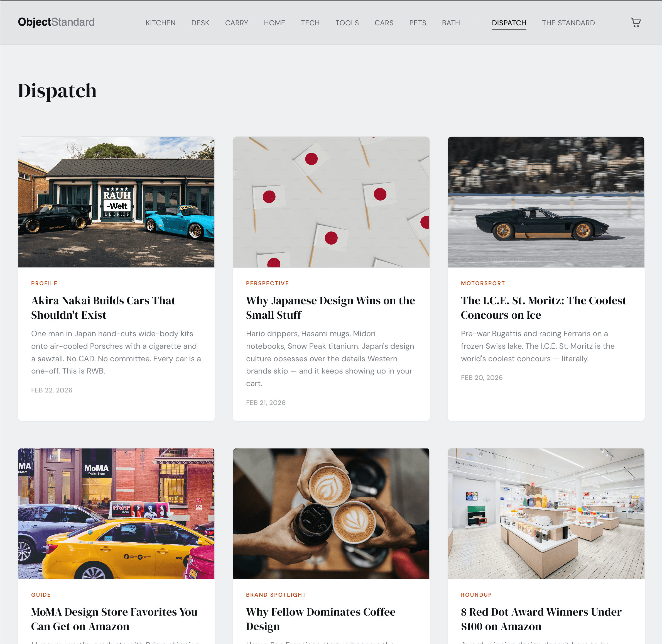Navigate to the BATH section
The width and height of the screenshot is (662, 644).
pyautogui.click(x=450, y=23)
